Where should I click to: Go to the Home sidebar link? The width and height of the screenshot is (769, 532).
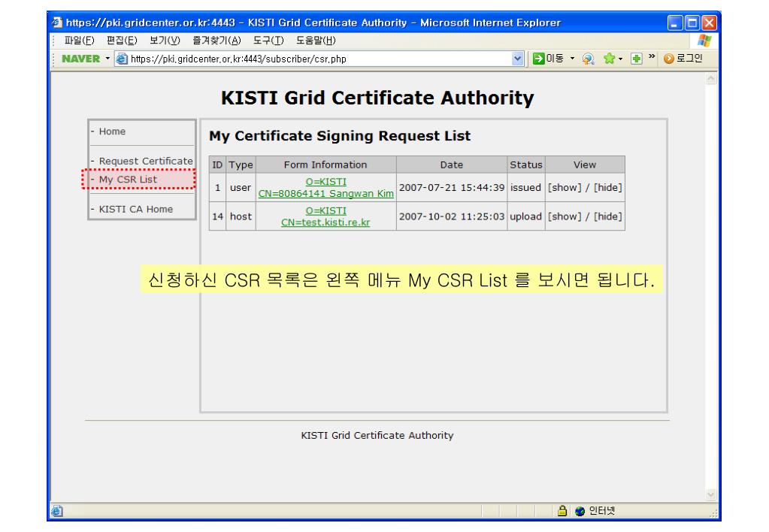click(112, 131)
